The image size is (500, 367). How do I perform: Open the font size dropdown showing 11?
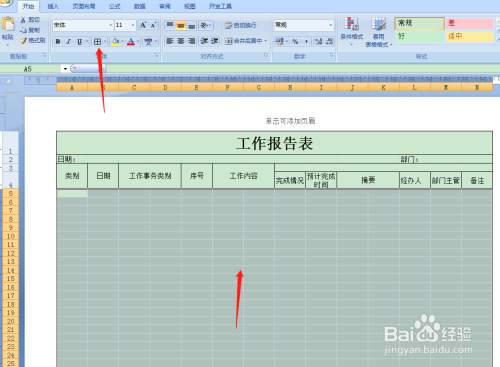133,25
